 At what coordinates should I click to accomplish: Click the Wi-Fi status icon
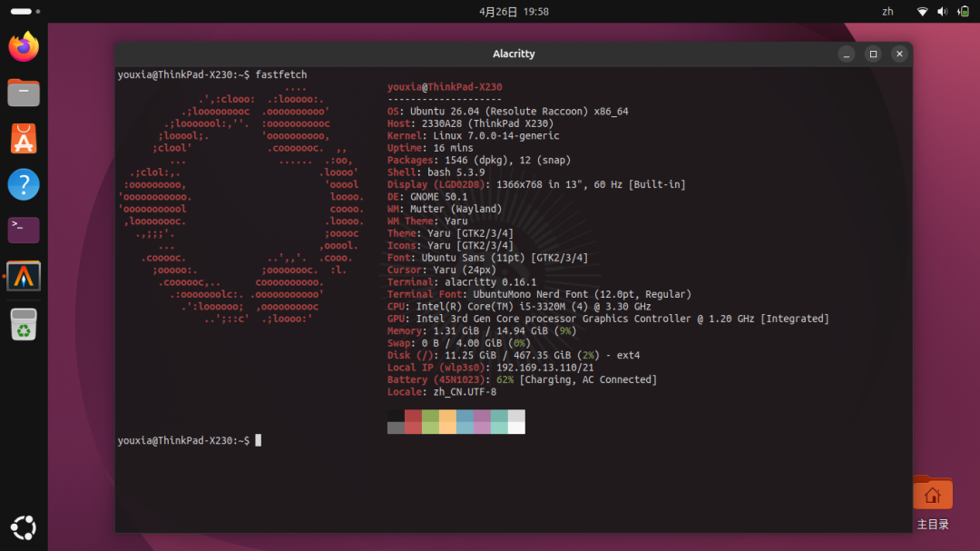click(922, 12)
